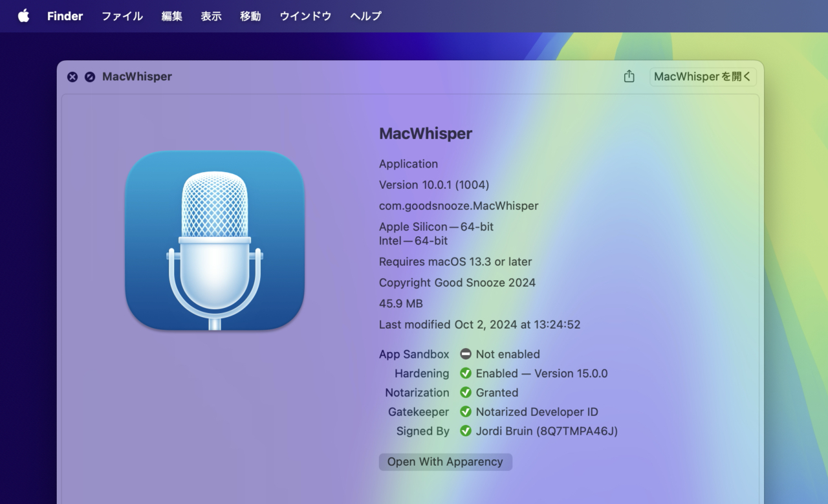Click the Last modified Oct 2, 2024 text

(x=480, y=325)
